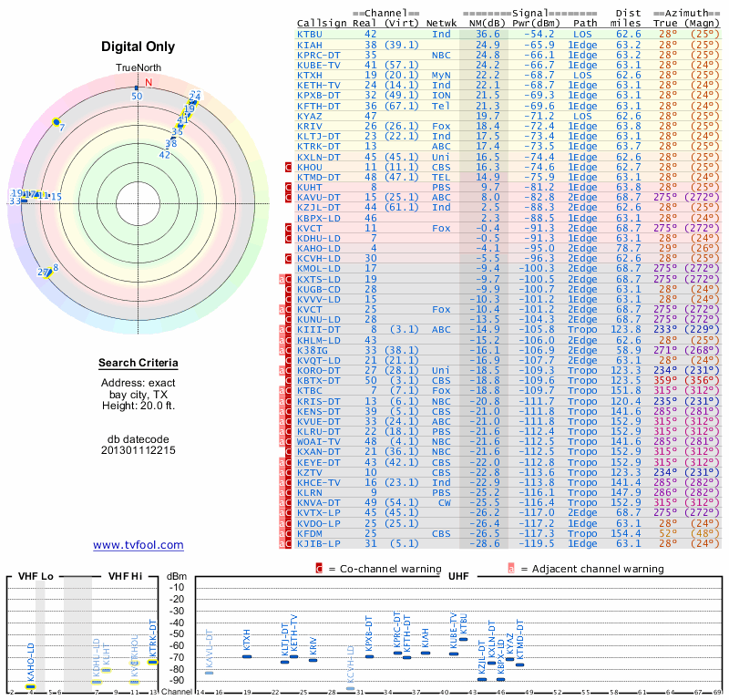This screenshot has width=729, height=700.
Task: Click the KIAH signal bar in UHF chart
Action: point(426,653)
